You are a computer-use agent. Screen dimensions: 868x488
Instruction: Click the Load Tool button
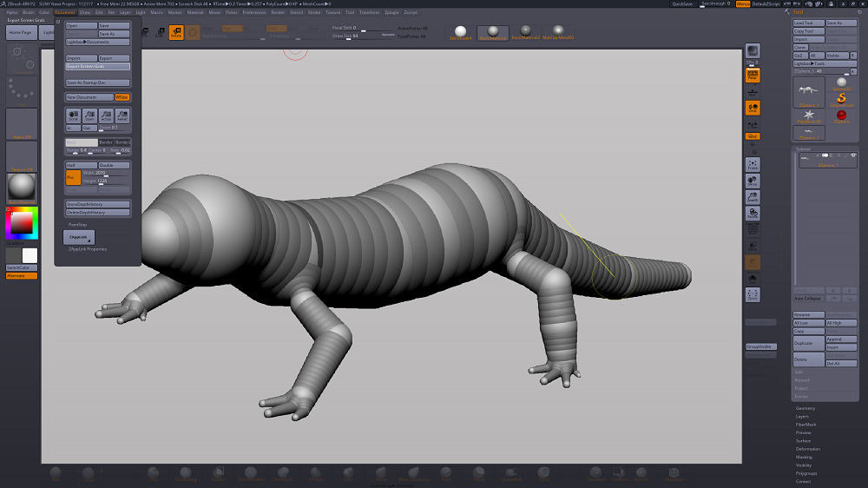point(809,23)
